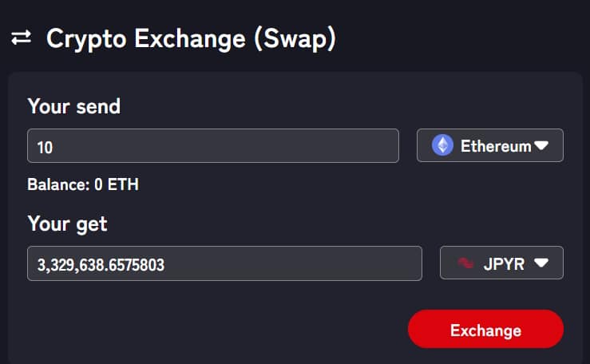590x364 pixels.
Task: Click the white arrow beside Ethereum
Action: click(x=541, y=146)
